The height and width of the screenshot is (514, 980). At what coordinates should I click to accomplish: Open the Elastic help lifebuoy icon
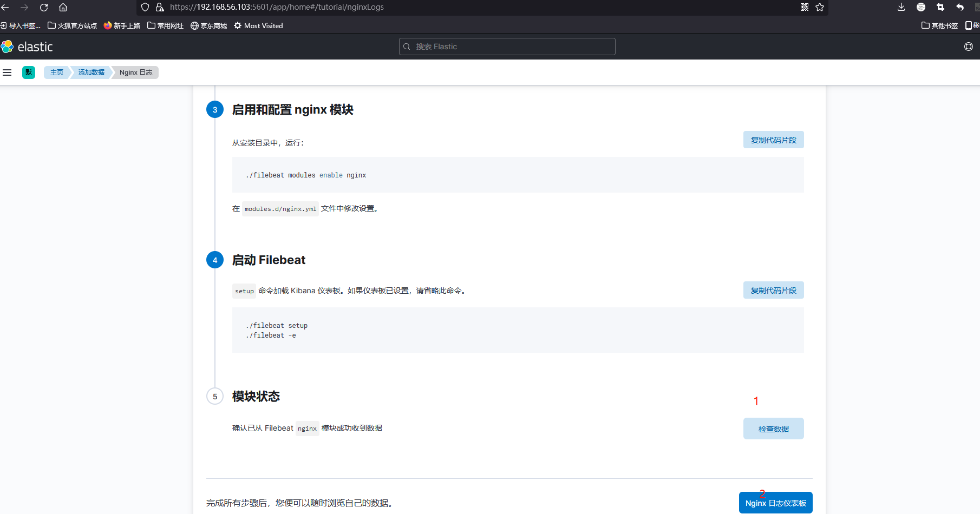[969, 47]
